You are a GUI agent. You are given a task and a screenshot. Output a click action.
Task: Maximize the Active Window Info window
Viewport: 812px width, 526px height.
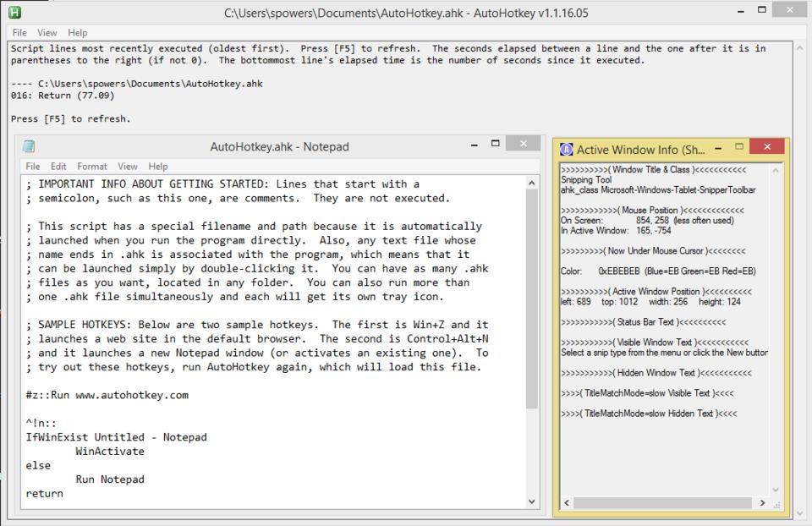pos(738,146)
